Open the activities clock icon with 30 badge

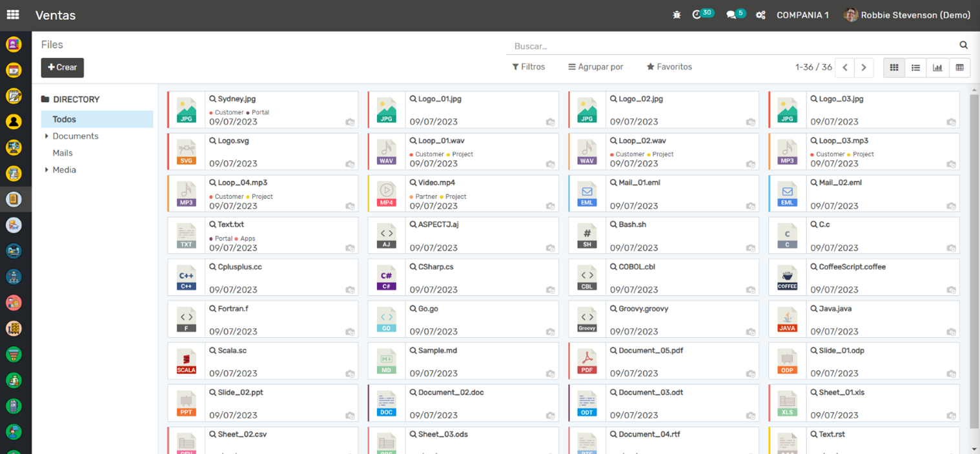tap(697, 15)
